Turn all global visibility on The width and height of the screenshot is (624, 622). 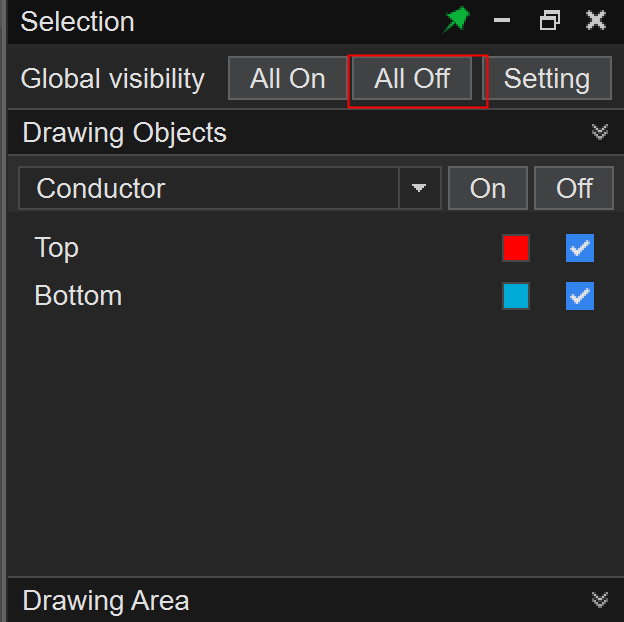pyautogui.click(x=288, y=79)
